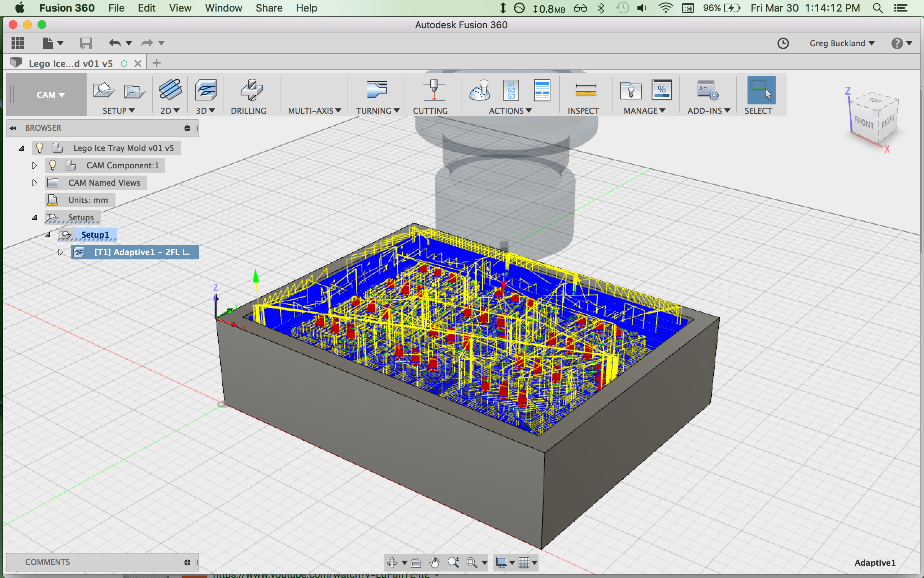Click the New Setup icon

104,90
